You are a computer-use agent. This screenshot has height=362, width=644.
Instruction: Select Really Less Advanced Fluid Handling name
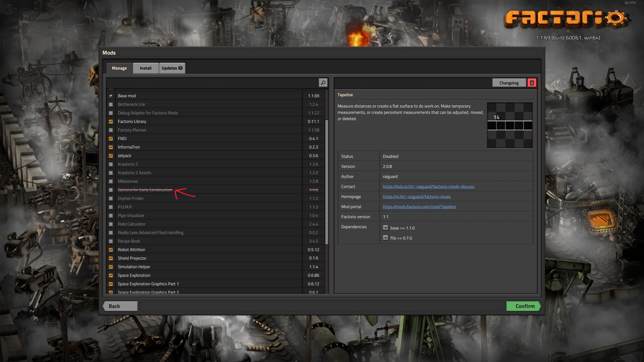click(x=150, y=233)
